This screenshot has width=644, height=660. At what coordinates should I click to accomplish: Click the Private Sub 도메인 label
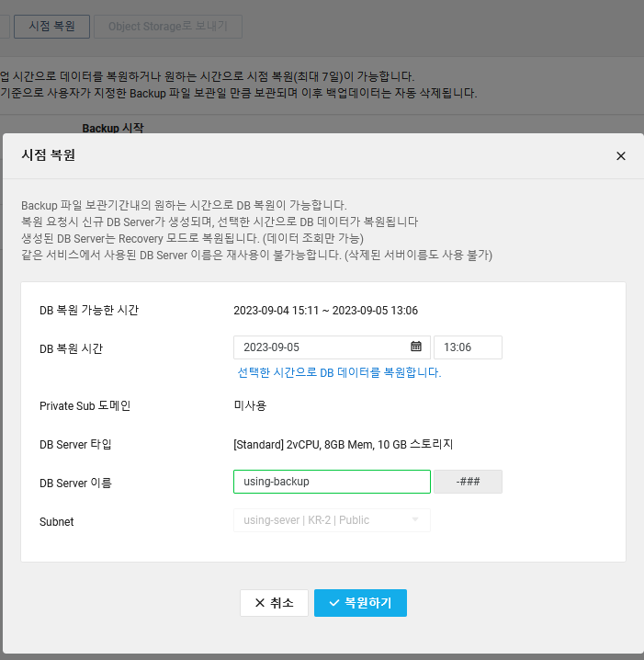point(85,405)
